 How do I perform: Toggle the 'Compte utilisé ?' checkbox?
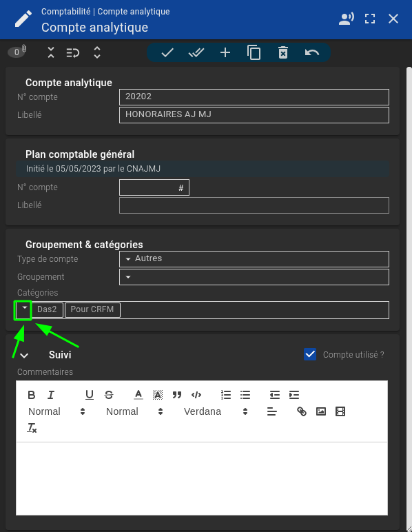310,355
